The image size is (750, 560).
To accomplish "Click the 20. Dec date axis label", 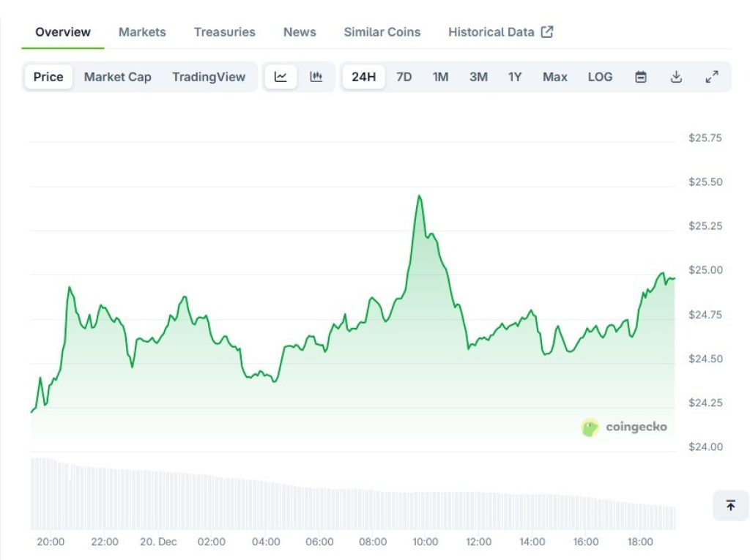I will coord(158,542).
